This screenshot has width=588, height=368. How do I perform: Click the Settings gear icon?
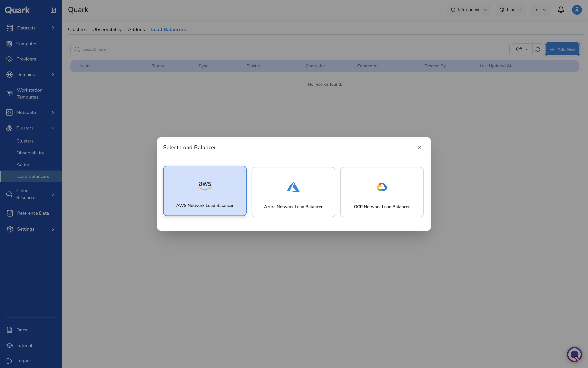(10, 229)
